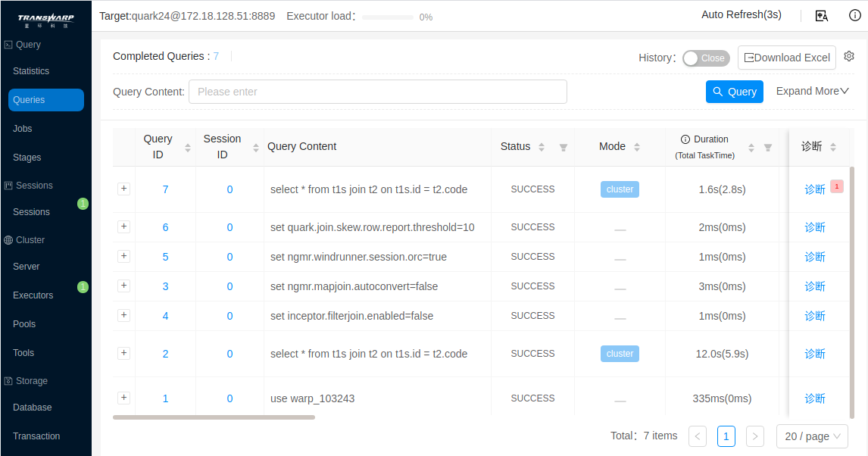Click Download Excel button
The height and width of the screenshot is (456, 868).
click(787, 58)
